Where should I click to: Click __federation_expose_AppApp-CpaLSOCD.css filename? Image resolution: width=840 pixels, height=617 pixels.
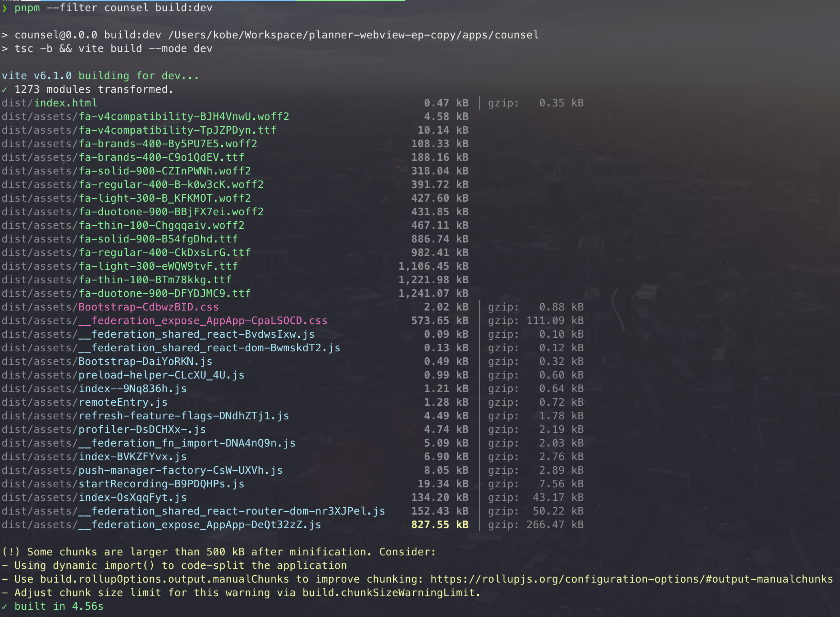click(203, 321)
